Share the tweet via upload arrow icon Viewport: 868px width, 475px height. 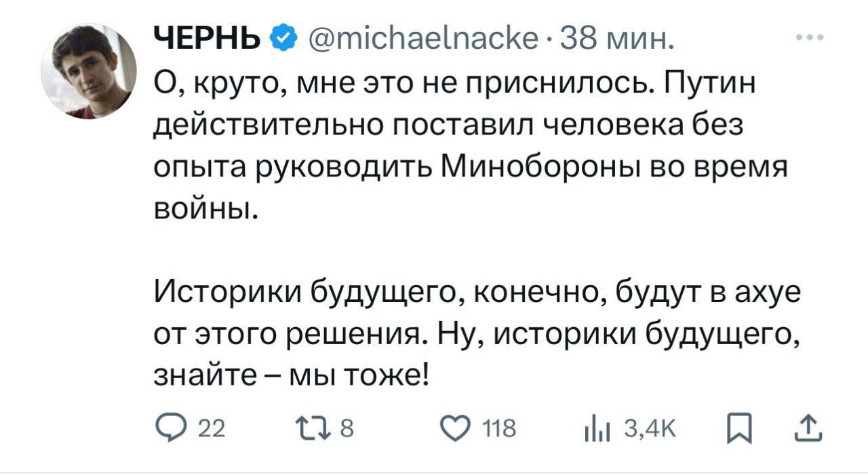coord(811,429)
